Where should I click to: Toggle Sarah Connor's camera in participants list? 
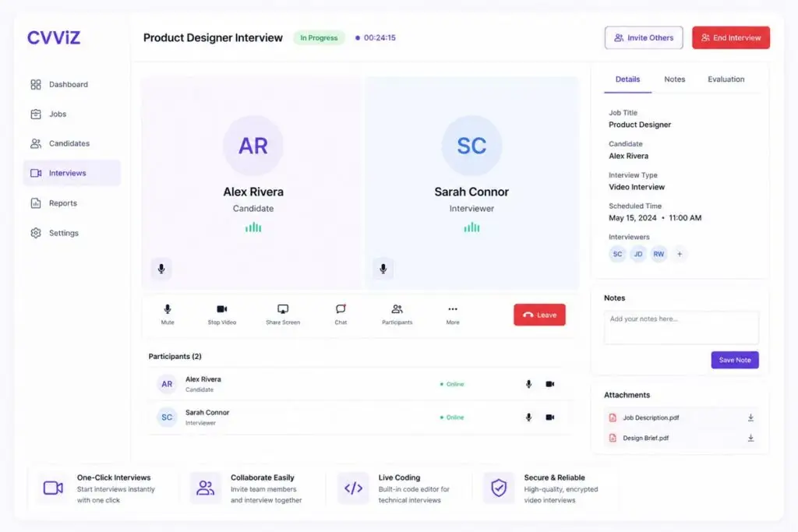pyautogui.click(x=550, y=417)
